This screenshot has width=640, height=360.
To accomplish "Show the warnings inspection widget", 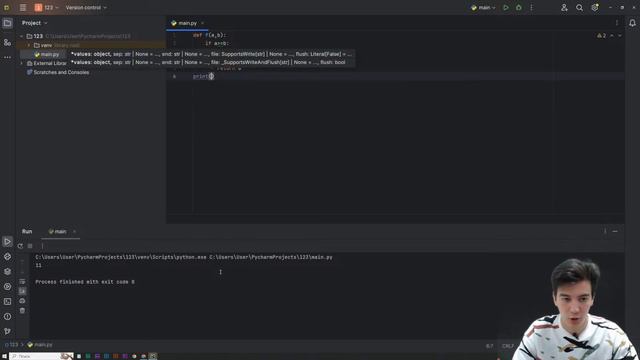I will point(602,36).
